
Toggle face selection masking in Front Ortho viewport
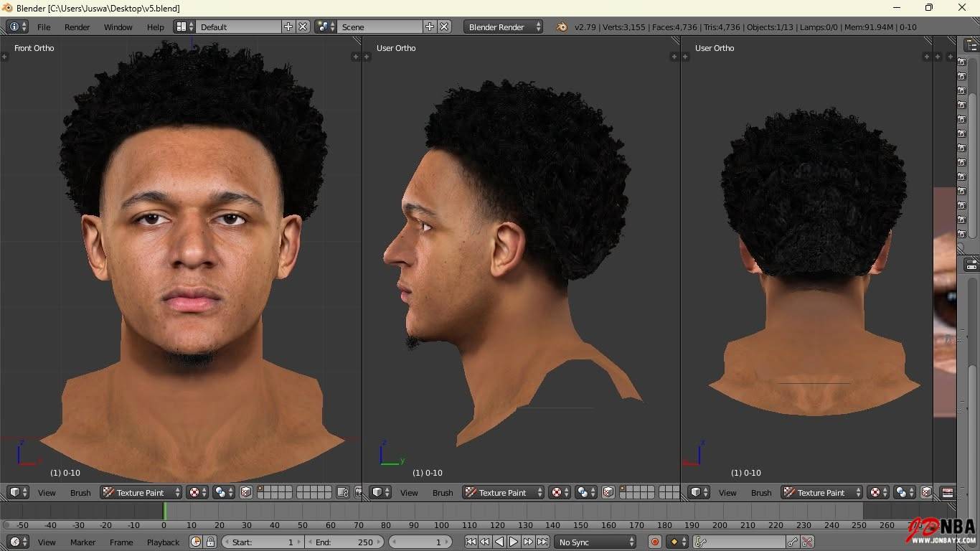point(246,492)
